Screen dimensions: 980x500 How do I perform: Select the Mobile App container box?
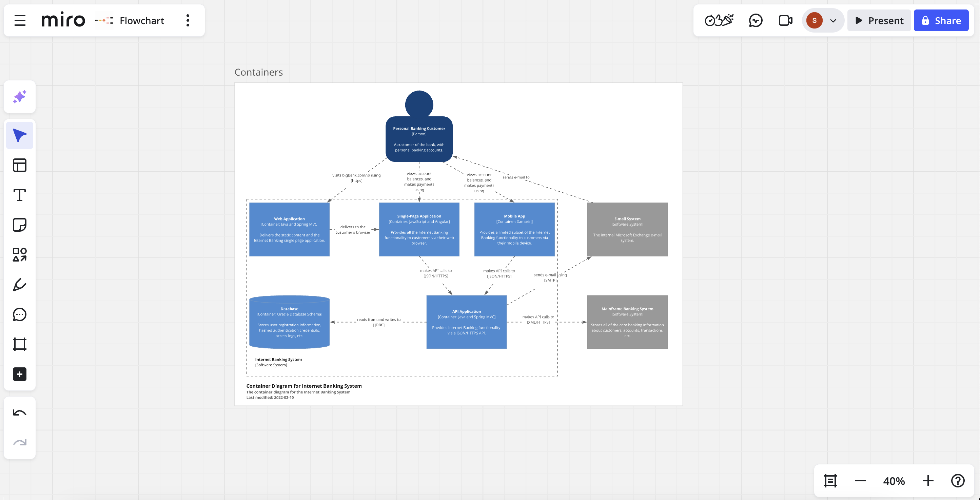tap(514, 229)
